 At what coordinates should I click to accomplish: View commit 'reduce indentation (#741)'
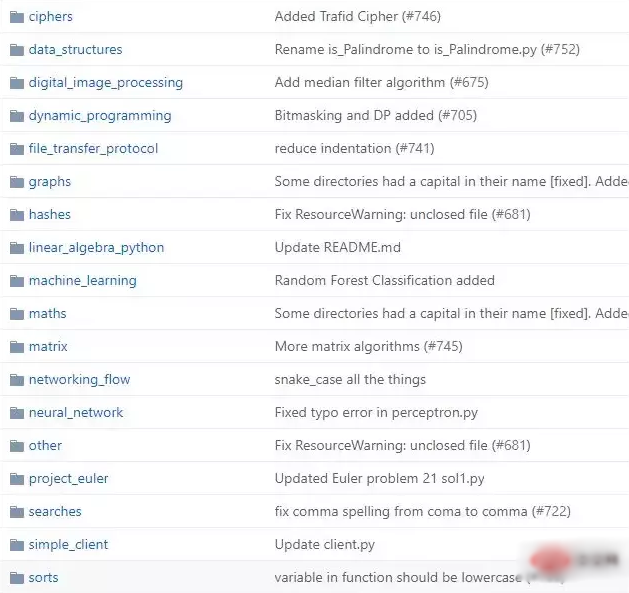[x=355, y=149]
